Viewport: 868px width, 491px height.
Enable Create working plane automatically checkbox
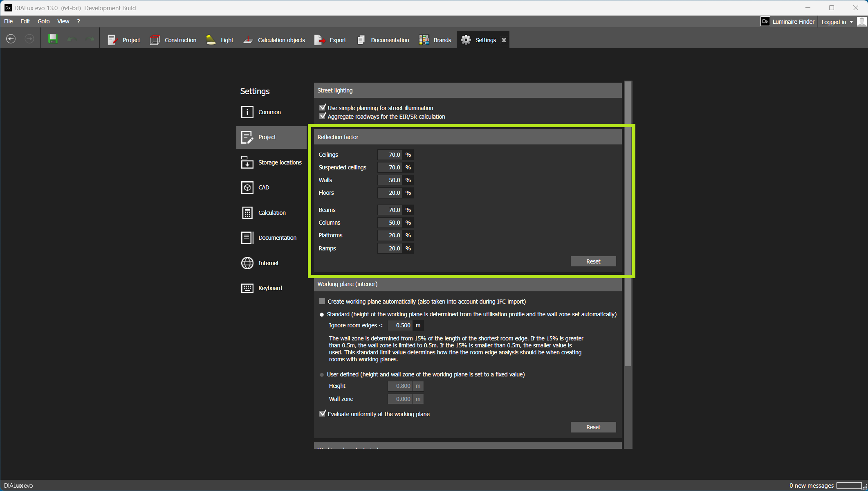pos(322,302)
